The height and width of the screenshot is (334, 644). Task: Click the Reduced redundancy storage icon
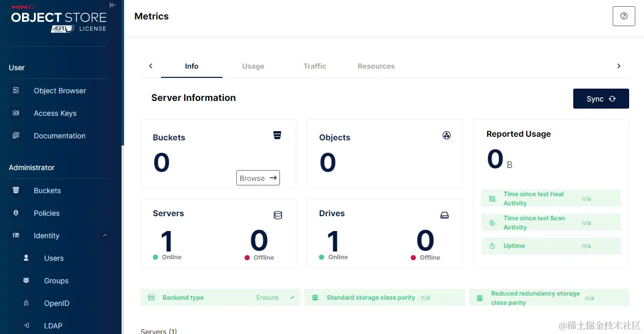(480, 298)
